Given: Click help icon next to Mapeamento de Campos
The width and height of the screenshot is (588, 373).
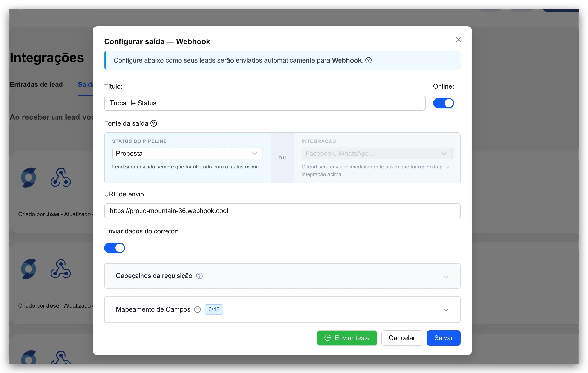Looking at the screenshot, I should pos(197,309).
